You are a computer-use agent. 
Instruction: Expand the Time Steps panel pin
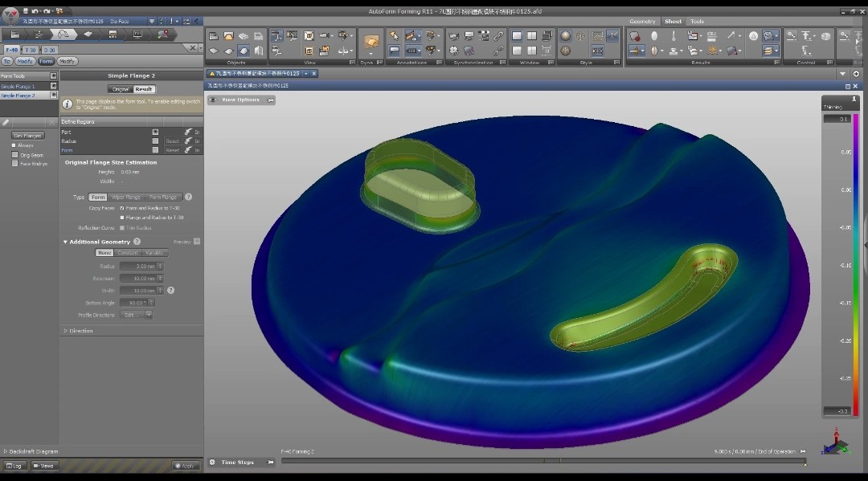[270, 463]
